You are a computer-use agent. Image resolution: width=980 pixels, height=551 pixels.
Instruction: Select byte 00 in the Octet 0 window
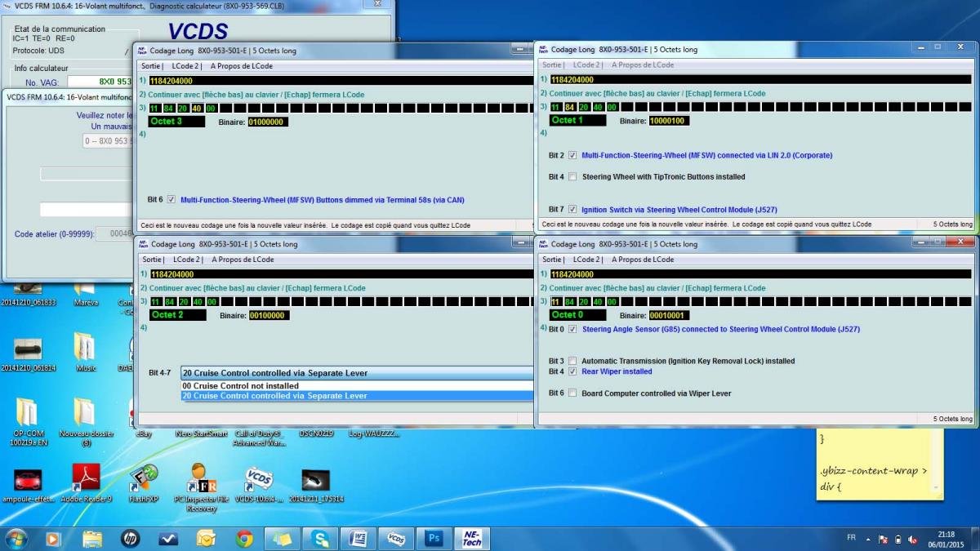(612, 302)
